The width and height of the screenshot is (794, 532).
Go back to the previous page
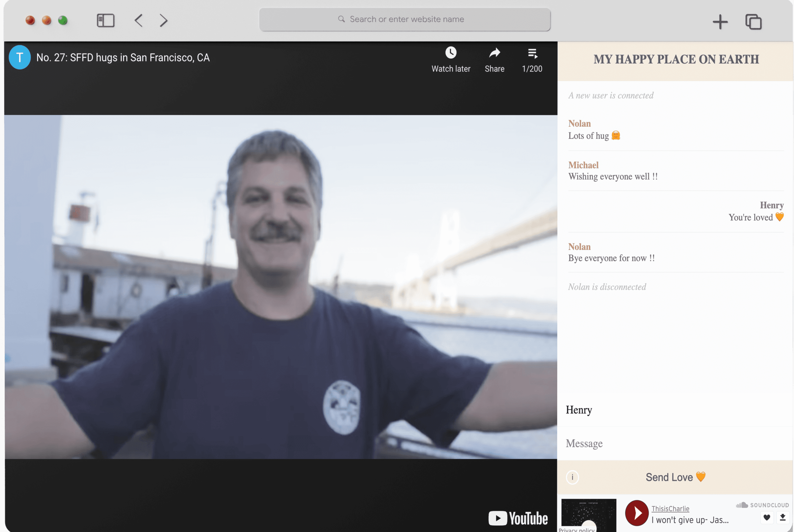[x=139, y=21]
